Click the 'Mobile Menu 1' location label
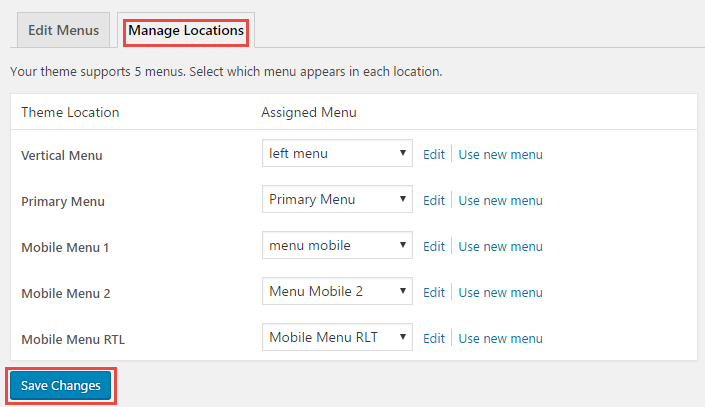705x407 pixels. tap(65, 247)
